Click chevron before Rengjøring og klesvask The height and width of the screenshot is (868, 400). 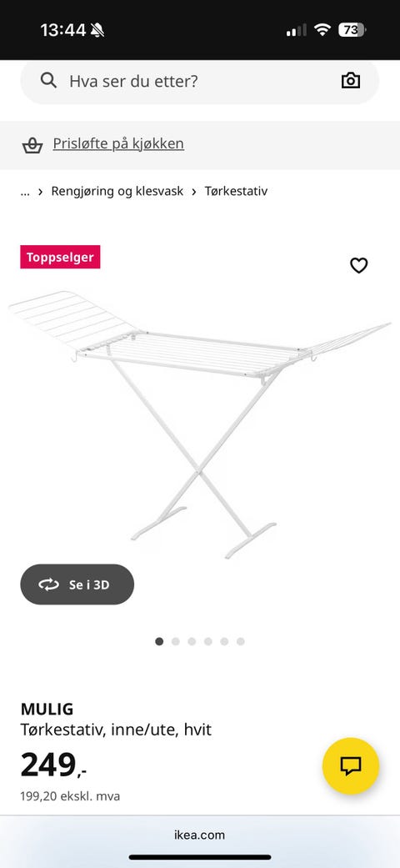40,192
